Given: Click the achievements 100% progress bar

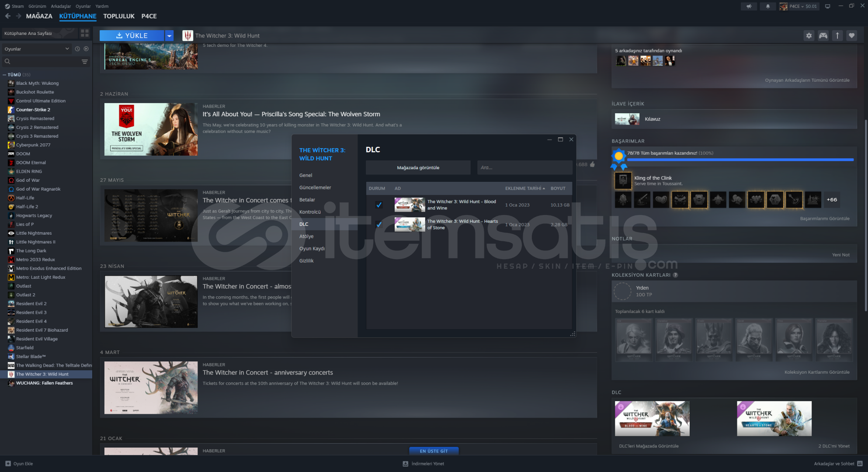Looking at the screenshot, I should (x=740, y=160).
